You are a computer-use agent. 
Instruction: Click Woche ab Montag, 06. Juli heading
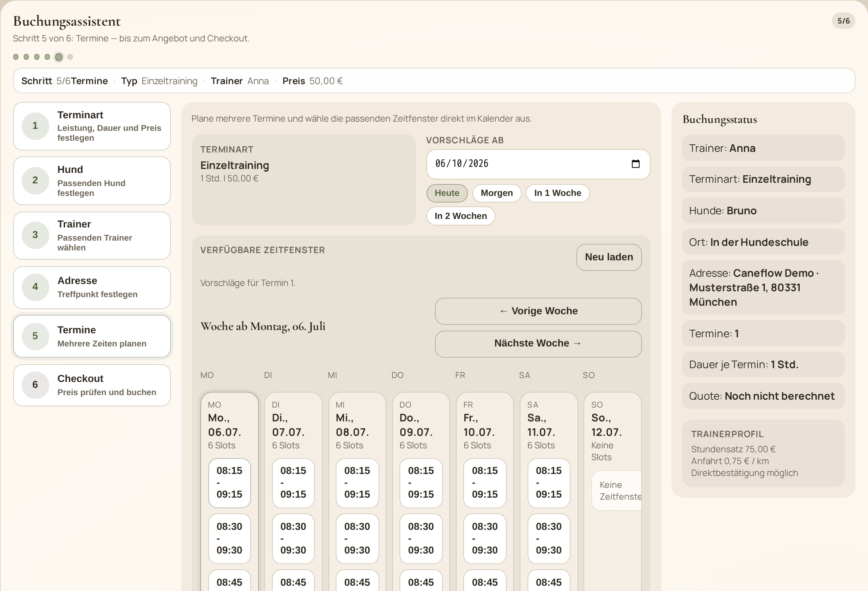pos(263,326)
